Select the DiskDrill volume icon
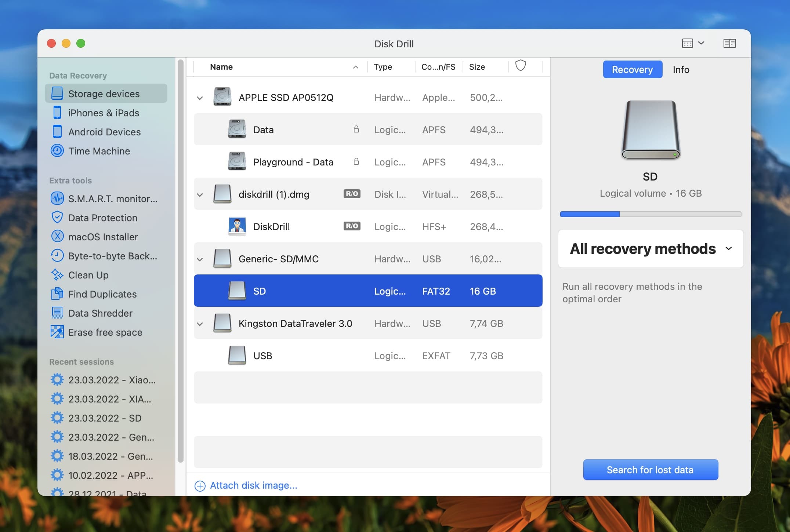This screenshot has width=790, height=532. click(x=237, y=226)
